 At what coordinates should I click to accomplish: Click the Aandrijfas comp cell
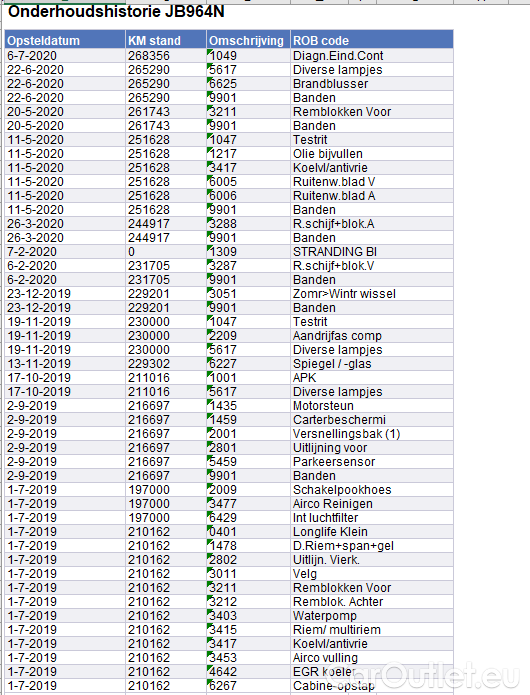[372, 336]
